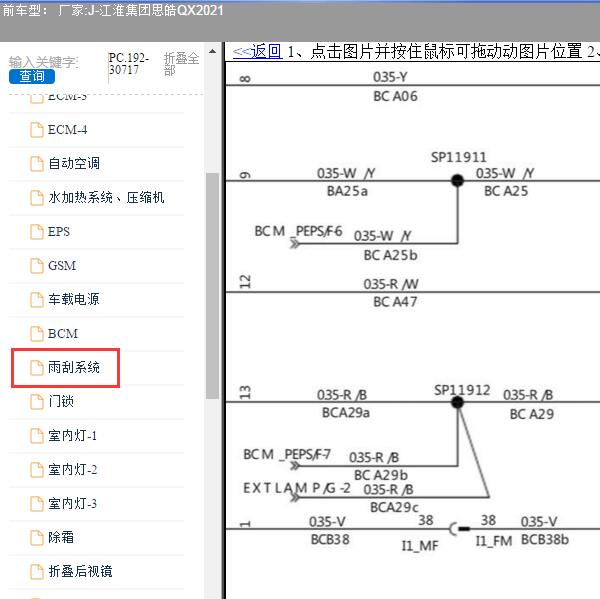
Task: Select the BCM tree item
Action: pos(63,333)
